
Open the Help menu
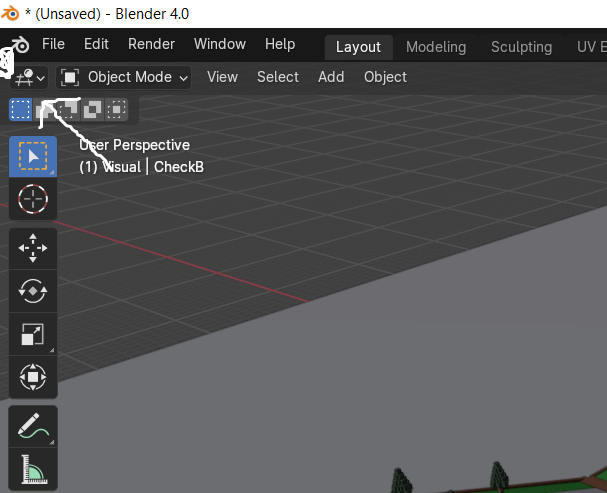click(x=280, y=44)
